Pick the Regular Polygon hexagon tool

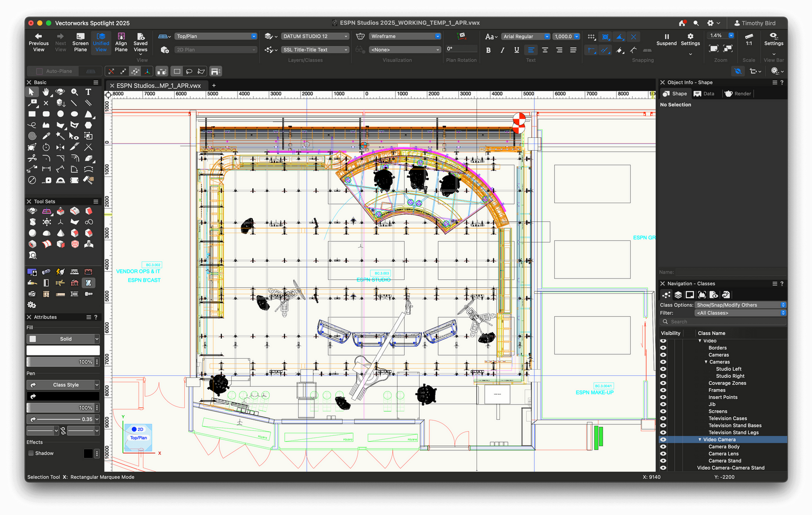(88, 125)
